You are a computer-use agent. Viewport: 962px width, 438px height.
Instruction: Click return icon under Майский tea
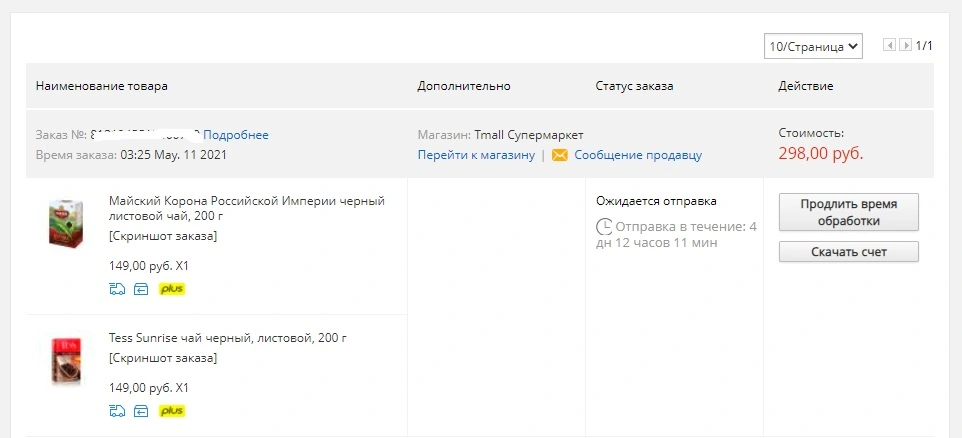coord(141,289)
